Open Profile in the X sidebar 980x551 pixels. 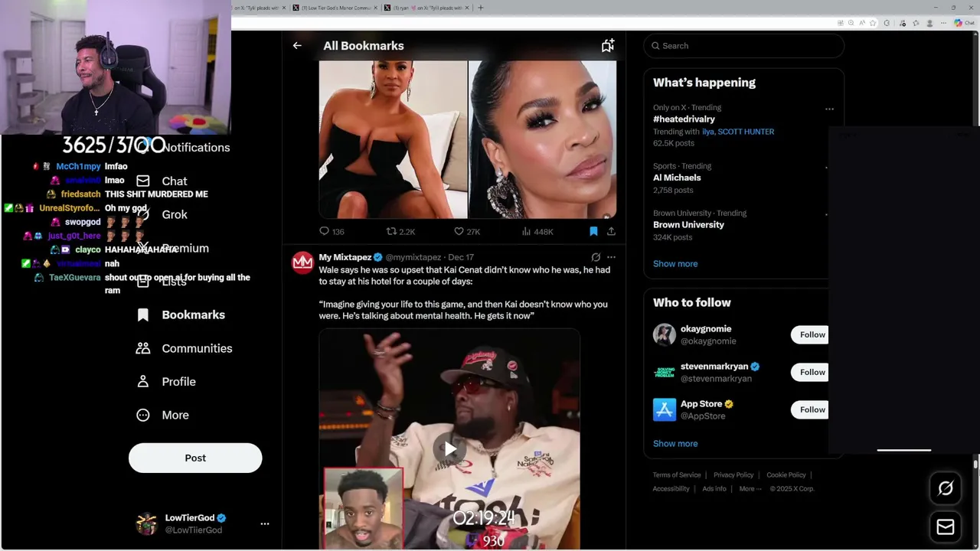(x=178, y=382)
